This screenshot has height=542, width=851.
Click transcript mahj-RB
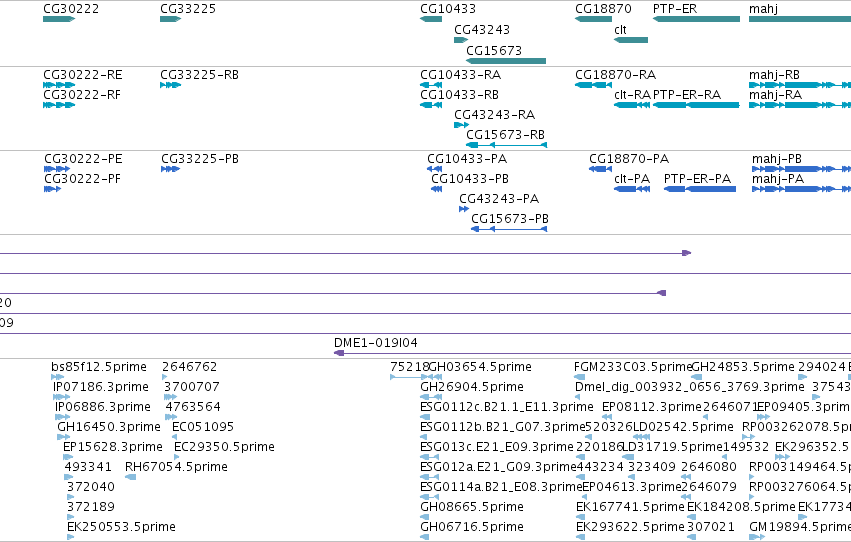(x=800, y=85)
